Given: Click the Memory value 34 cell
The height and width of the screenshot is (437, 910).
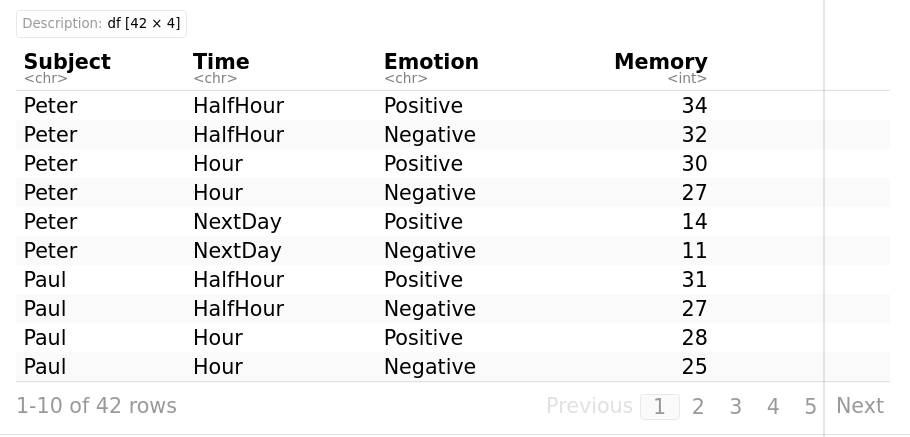Looking at the screenshot, I should point(694,106).
